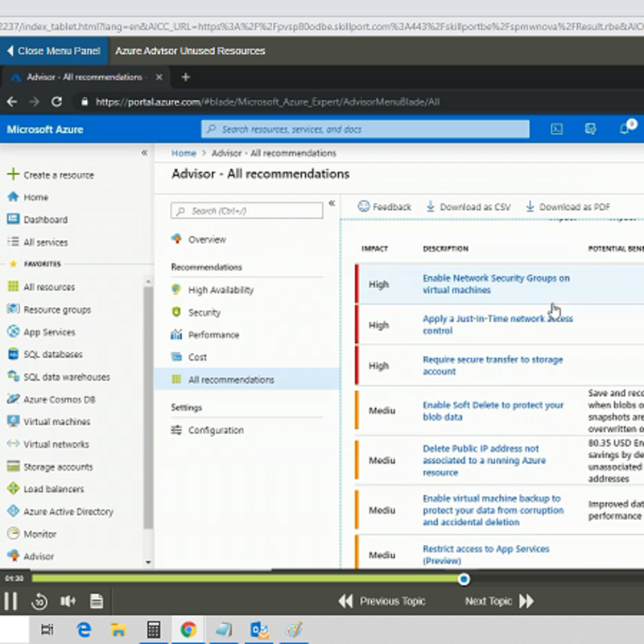Screen dimensions: 644x644
Task: Open the directory and subscription filter icon
Action: coord(590,130)
